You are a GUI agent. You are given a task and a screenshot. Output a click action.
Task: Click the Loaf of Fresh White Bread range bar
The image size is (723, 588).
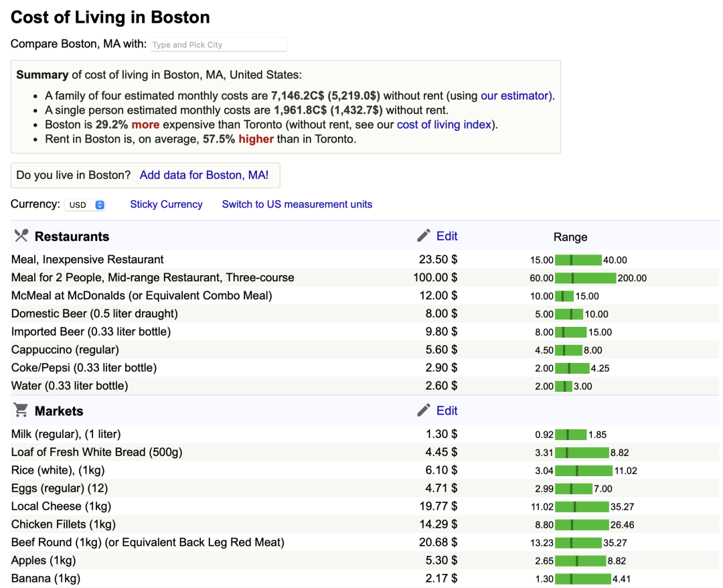[x=582, y=453]
